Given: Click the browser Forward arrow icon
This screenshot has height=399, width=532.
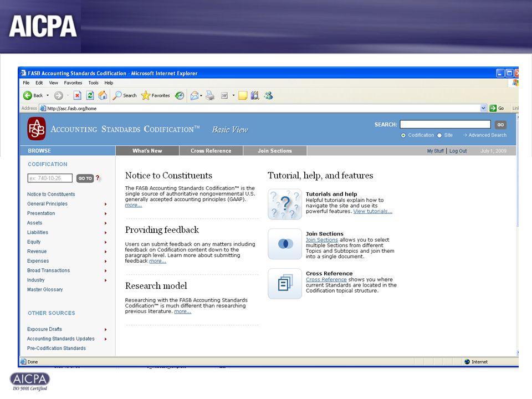Looking at the screenshot, I should pyautogui.click(x=59, y=96).
